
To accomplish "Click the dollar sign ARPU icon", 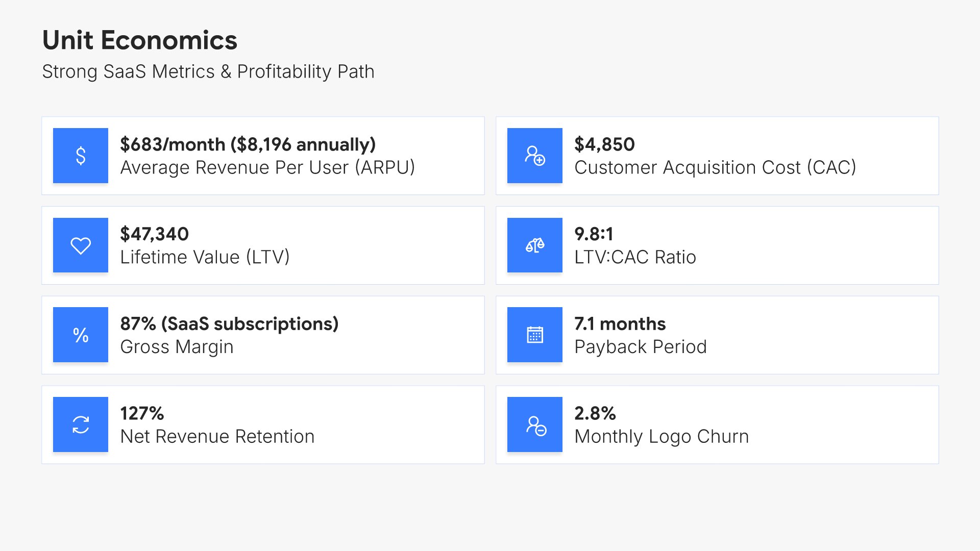I will pos(81,156).
